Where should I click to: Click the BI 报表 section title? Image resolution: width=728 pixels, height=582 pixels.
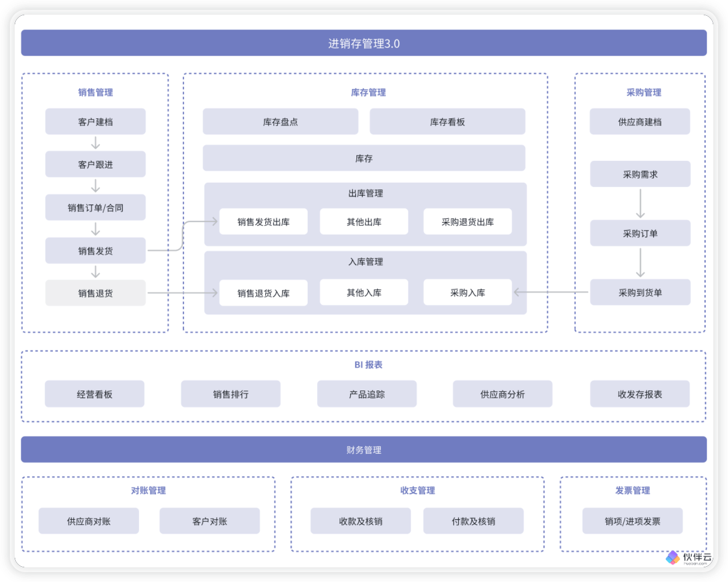[368, 364]
